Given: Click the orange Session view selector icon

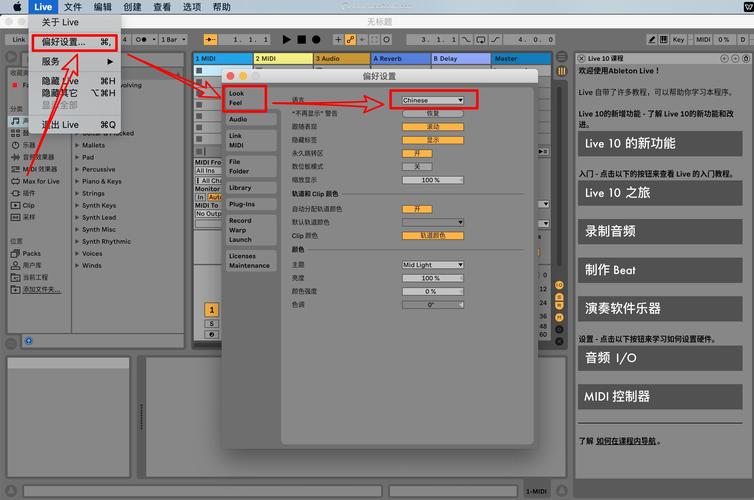Looking at the screenshot, I should [561, 71].
